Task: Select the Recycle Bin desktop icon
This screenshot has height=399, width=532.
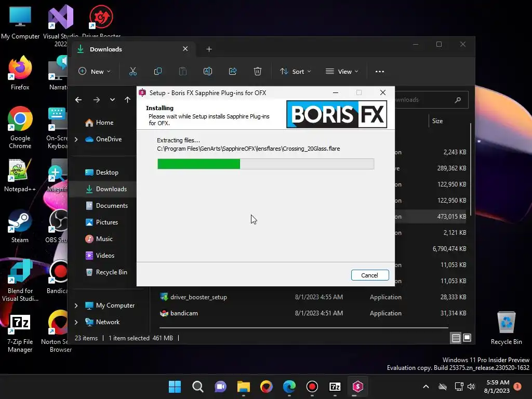Action: (506, 328)
